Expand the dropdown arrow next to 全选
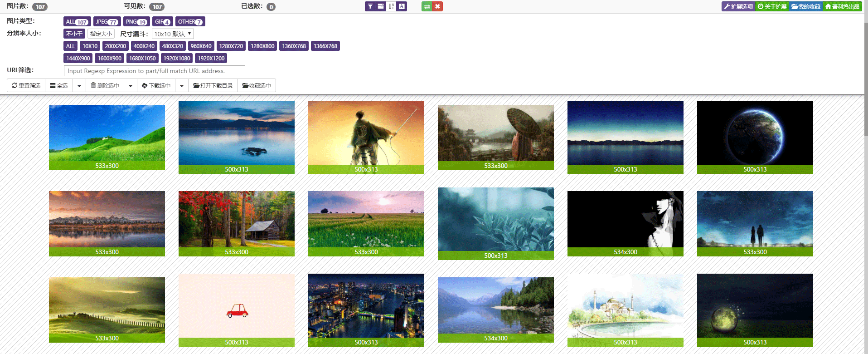The height and width of the screenshot is (354, 868). 79,85
